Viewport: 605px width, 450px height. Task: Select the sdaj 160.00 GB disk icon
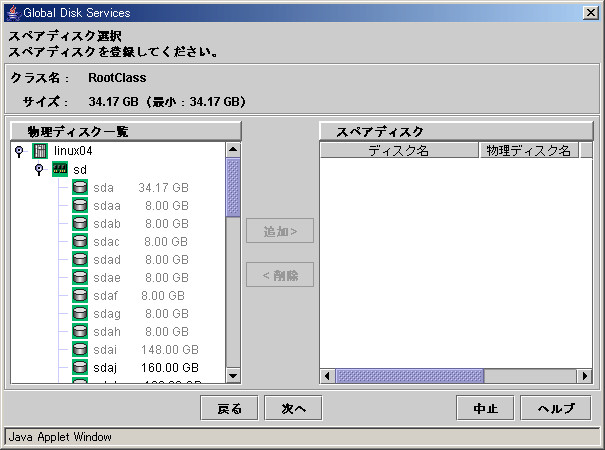coord(80,367)
